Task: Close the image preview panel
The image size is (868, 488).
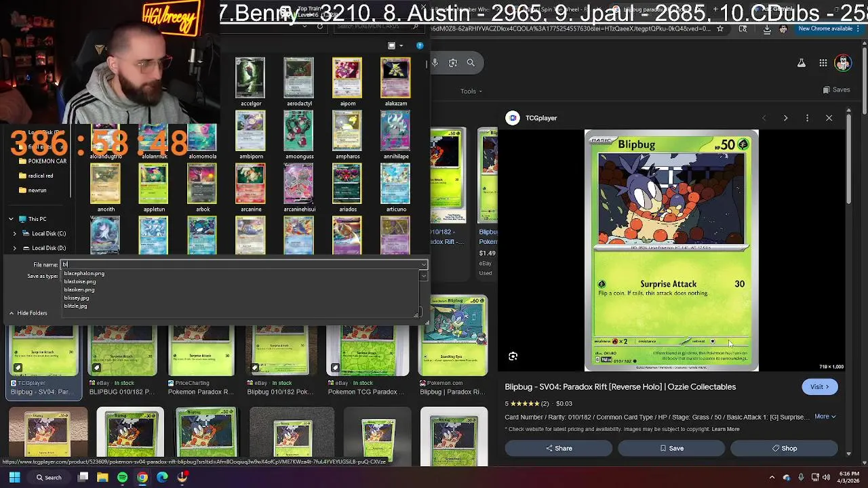Action: [x=829, y=118]
